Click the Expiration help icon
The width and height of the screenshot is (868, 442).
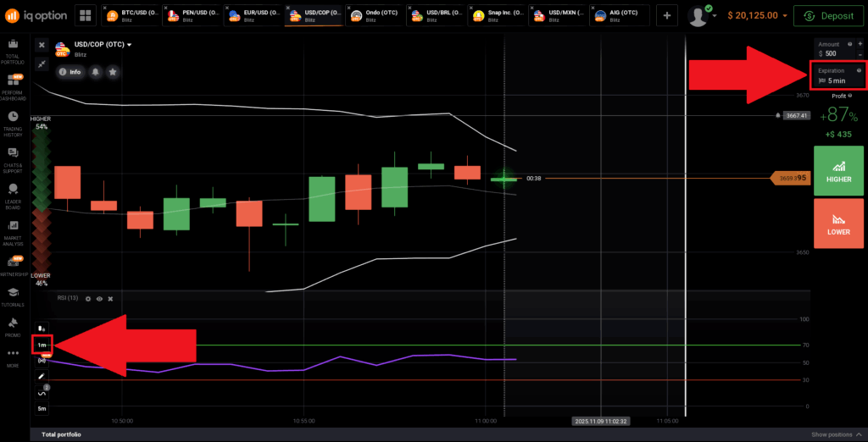click(859, 70)
